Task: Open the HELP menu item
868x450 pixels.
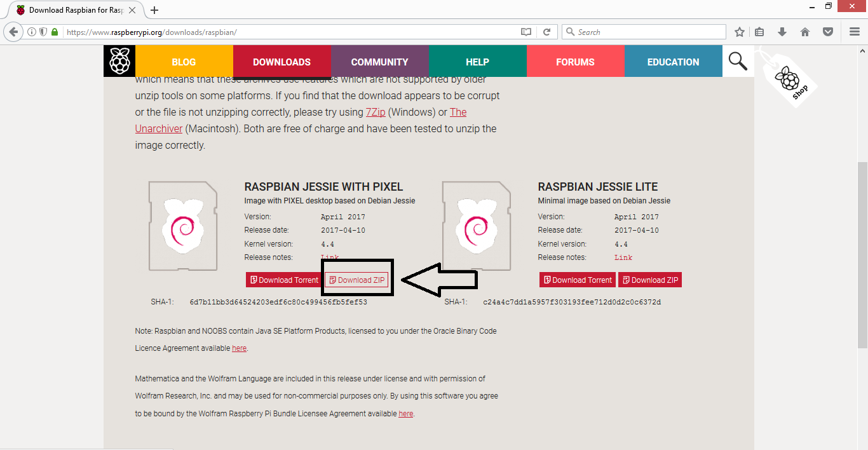Action: point(478,62)
